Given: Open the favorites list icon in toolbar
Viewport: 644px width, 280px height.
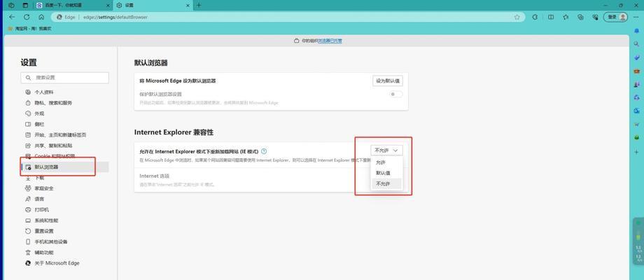Looking at the screenshot, I should (566, 17).
